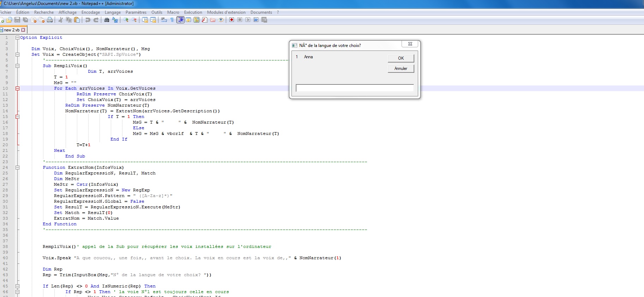
Task: Open the Function List toolbar icon
Action: click(x=205, y=20)
